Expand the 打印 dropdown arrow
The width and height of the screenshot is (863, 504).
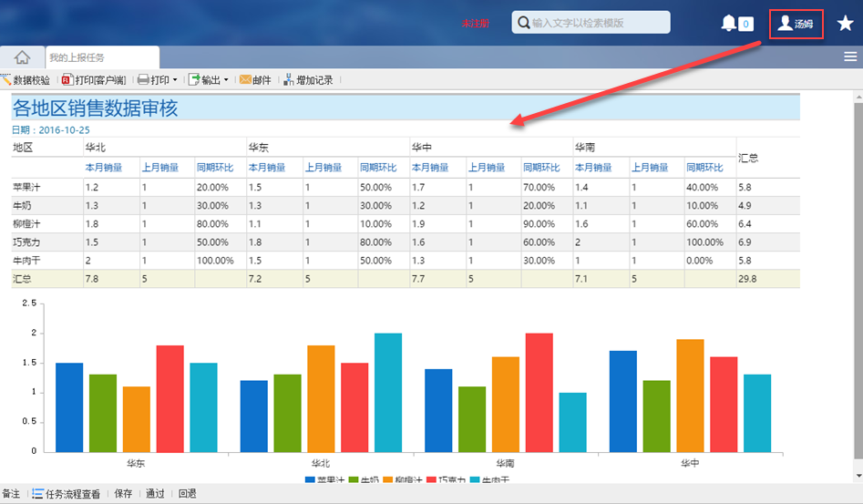pyautogui.click(x=175, y=80)
